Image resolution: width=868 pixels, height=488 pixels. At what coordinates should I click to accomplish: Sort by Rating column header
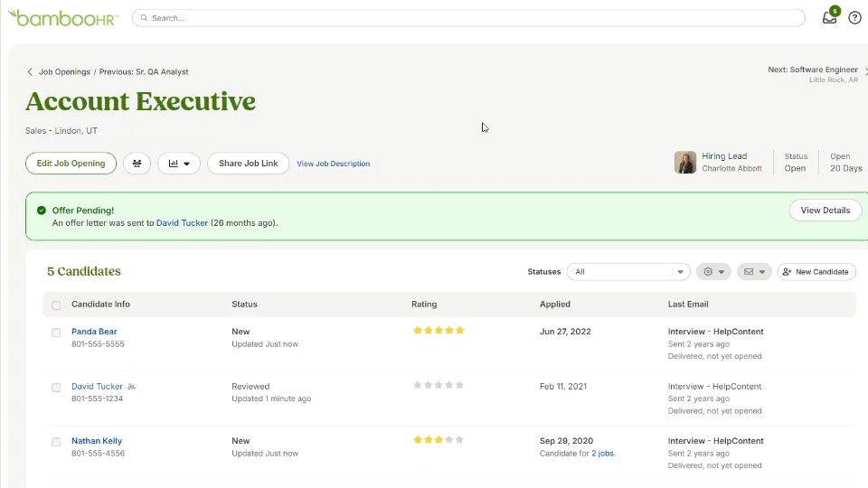tap(424, 305)
